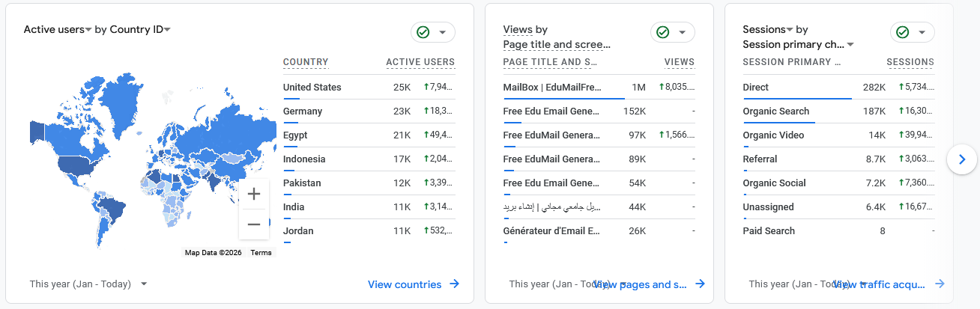Click PAGE TITLE AND S... column header

coord(550,62)
